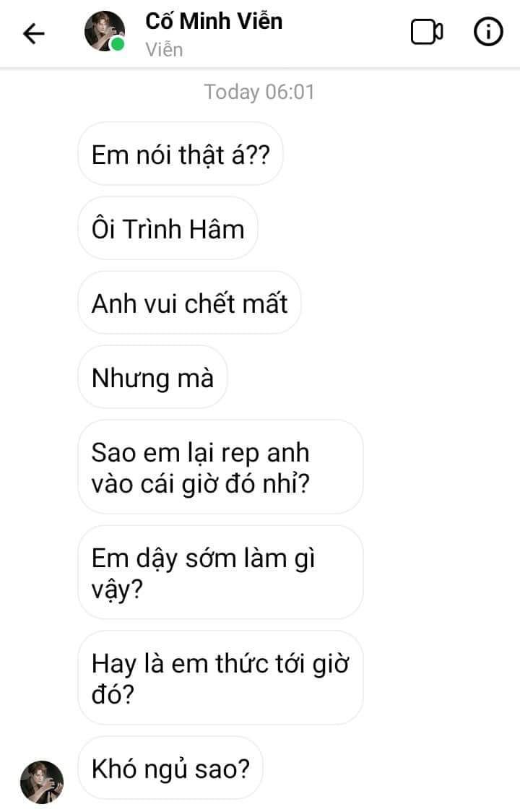Viewport: 520px width, 812px height.
Task: Open the header profile picture
Action: pyautogui.click(x=105, y=32)
